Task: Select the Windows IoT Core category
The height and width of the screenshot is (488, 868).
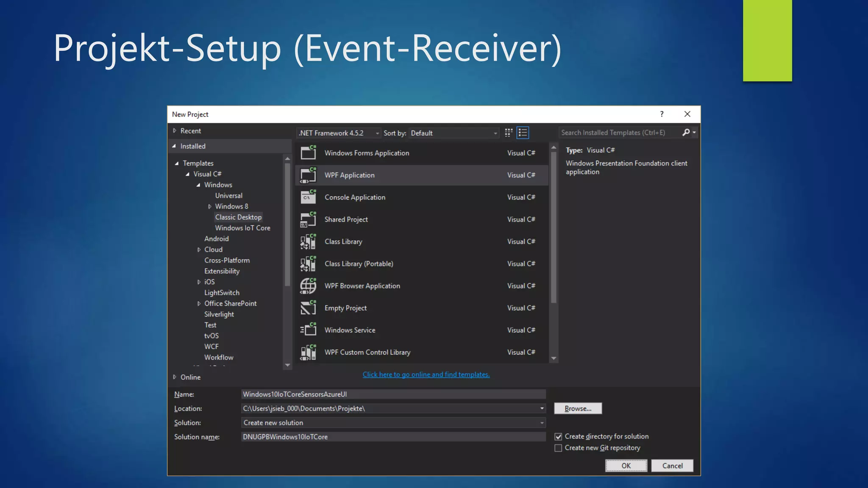Action: click(x=242, y=228)
